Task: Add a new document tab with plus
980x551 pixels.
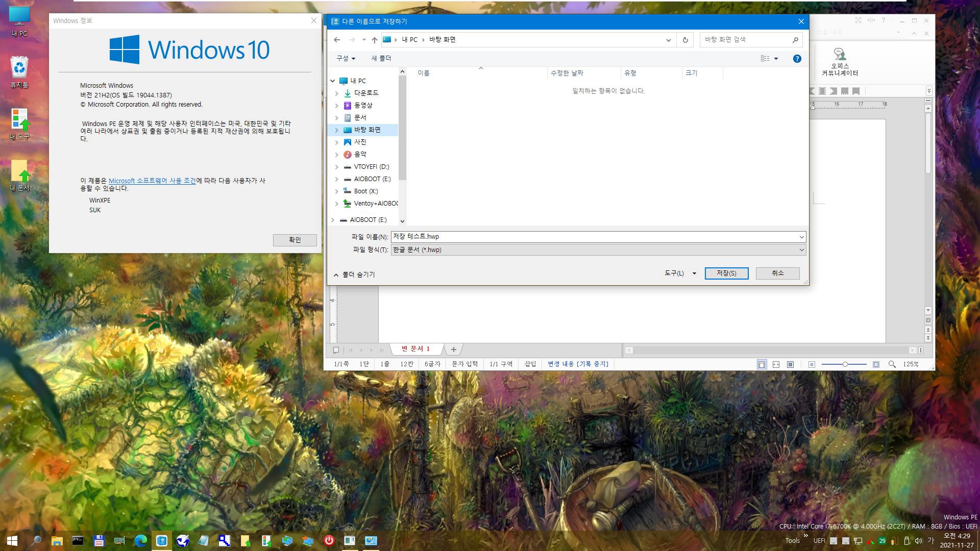Action: pyautogui.click(x=453, y=349)
